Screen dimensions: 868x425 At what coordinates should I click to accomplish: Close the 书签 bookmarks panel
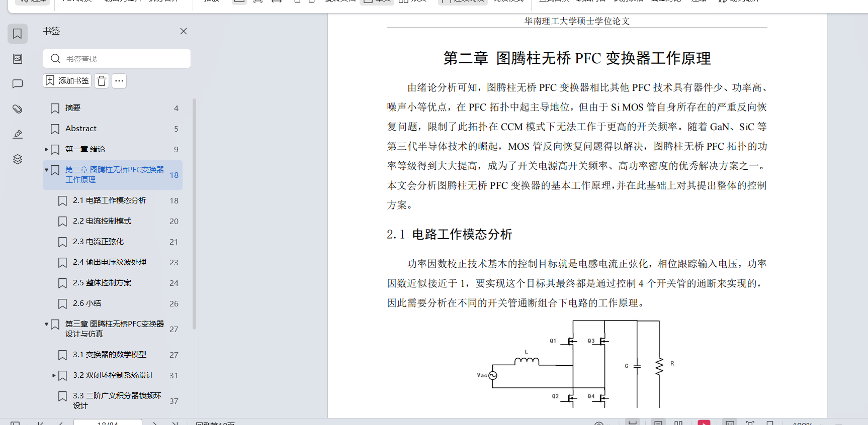tap(184, 31)
